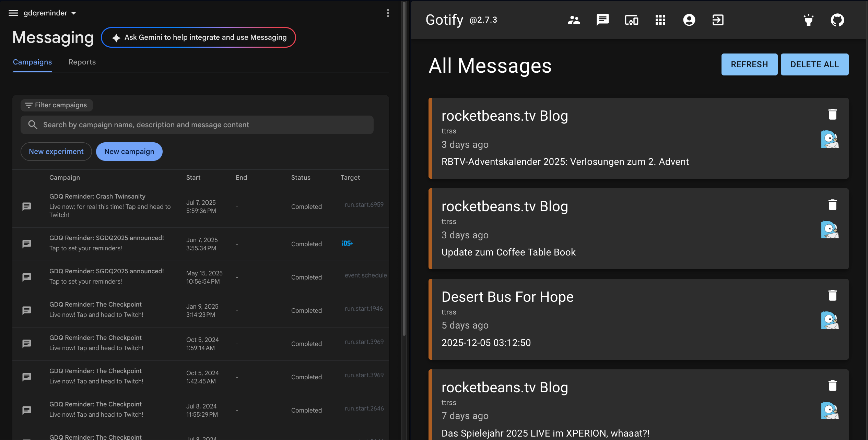Viewport: 868px width, 440px height.
Task: Open the Firebase hamburger navigation menu
Action: pyautogui.click(x=13, y=13)
